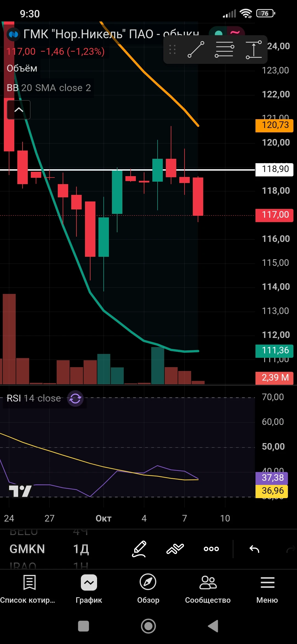The width and height of the screenshot is (297, 644).
Task: Select the price range measure tool
Action: pos(254,50)
